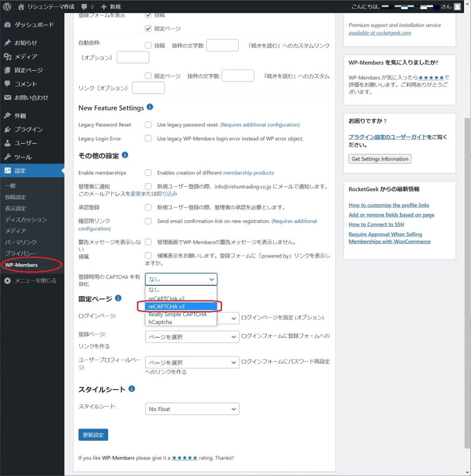
Task: Check the 警告メッセージを表示しない checkbox
Action: pyautogui.click(x=148, y=242)
